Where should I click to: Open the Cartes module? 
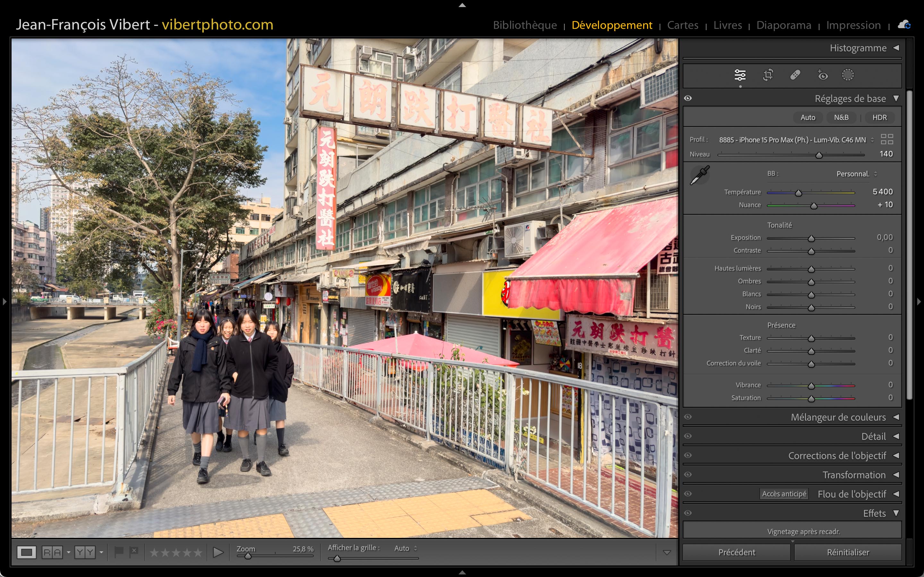(682, 25)
